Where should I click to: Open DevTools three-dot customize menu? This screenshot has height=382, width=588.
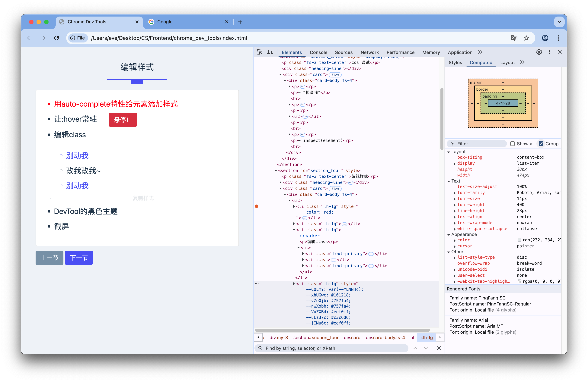point(549,52)
